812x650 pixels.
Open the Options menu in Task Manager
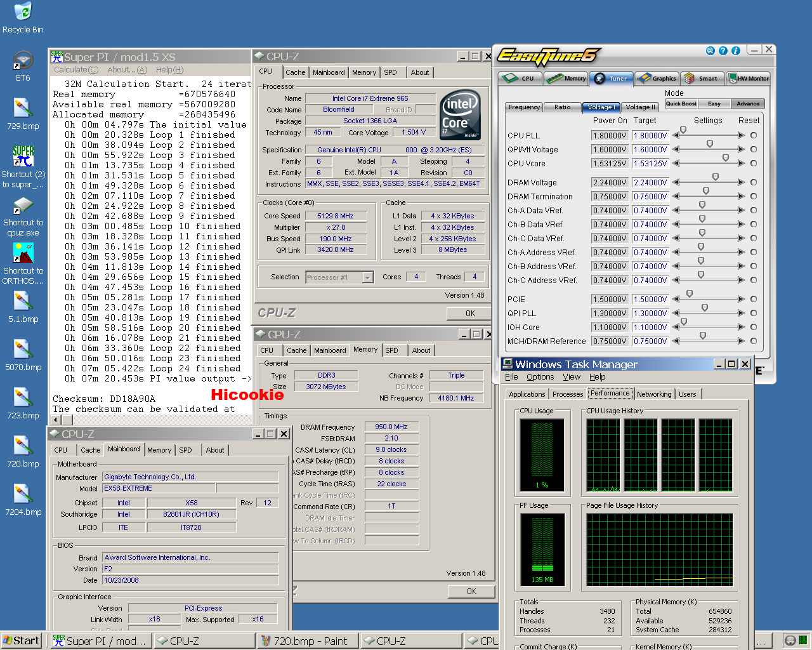point(540,377)
